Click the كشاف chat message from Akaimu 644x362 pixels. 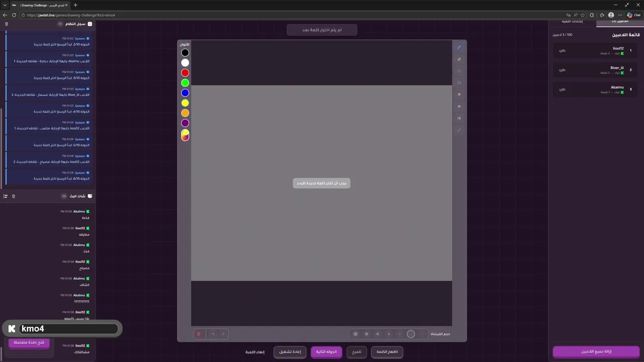pyautogui.click(x=85, y=285)
